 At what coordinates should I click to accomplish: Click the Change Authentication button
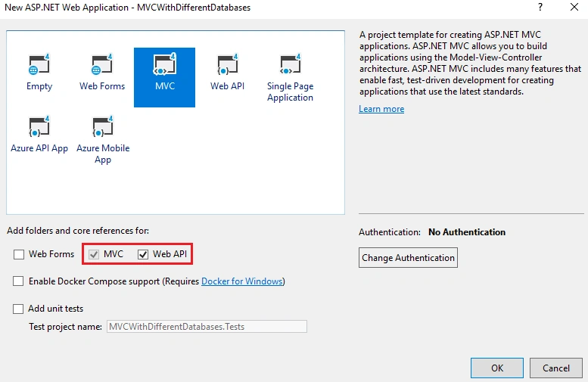click(x=408, y=257)
